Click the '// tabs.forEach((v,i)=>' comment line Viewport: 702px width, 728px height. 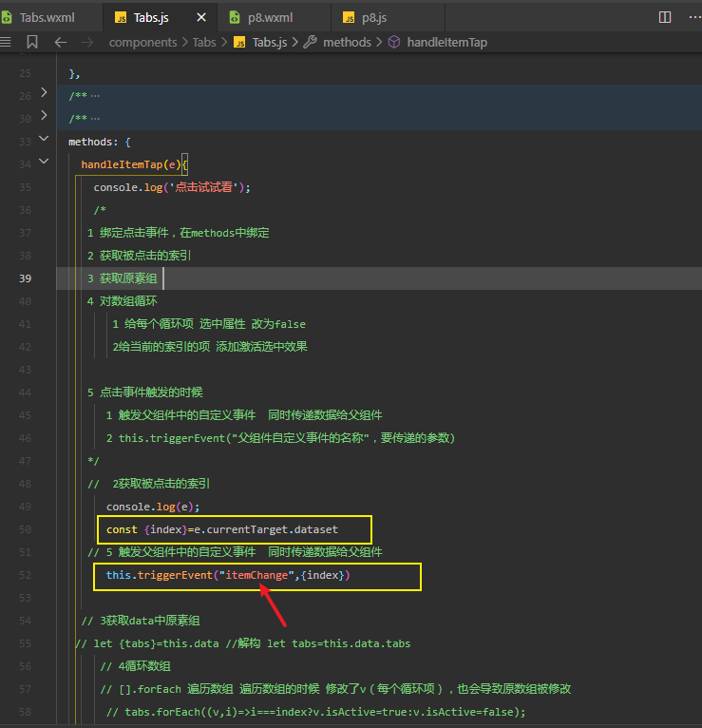(x=316, y=711)
